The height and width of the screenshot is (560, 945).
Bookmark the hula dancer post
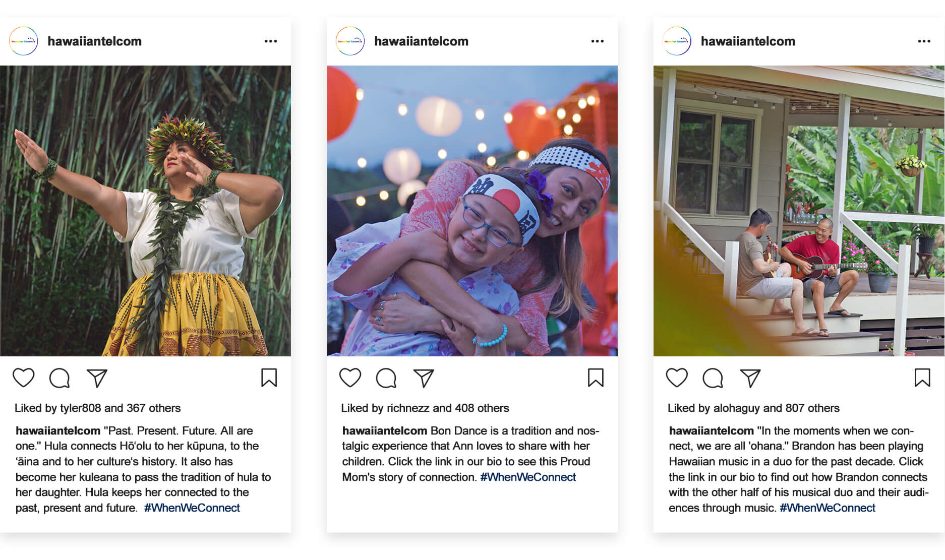269,378
